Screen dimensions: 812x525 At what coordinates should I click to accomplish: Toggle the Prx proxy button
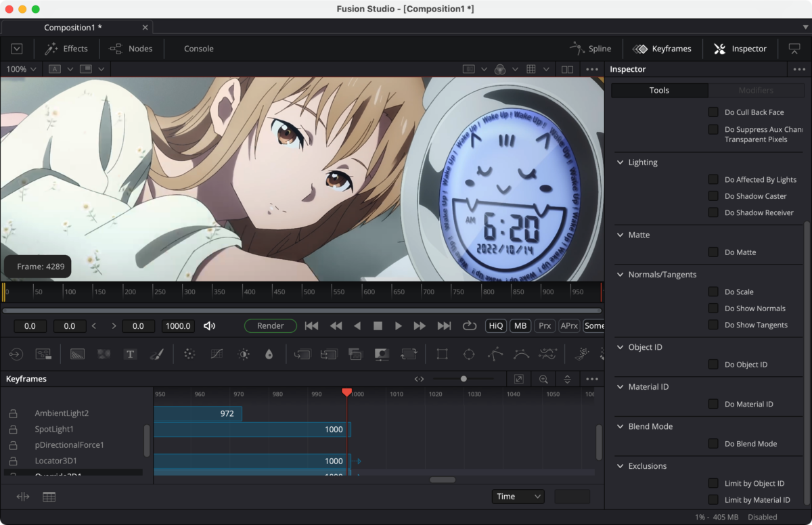544,326
